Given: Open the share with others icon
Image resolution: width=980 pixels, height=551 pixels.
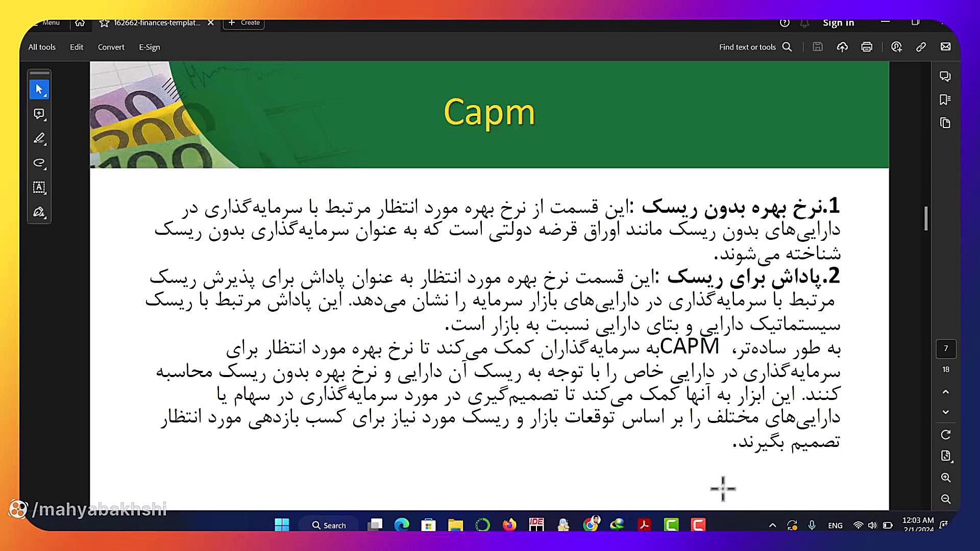Looking at the screenshot, I should pyautogui.click(x=896, y=47).
